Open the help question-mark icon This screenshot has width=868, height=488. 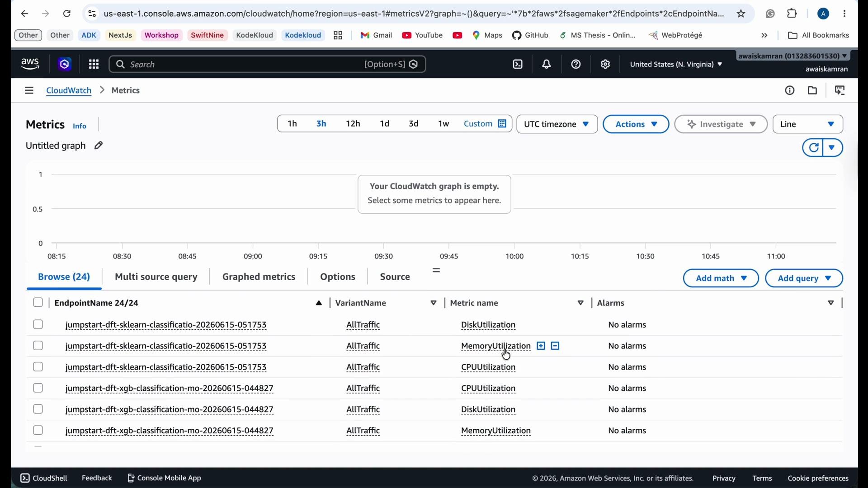pos(576,65)
